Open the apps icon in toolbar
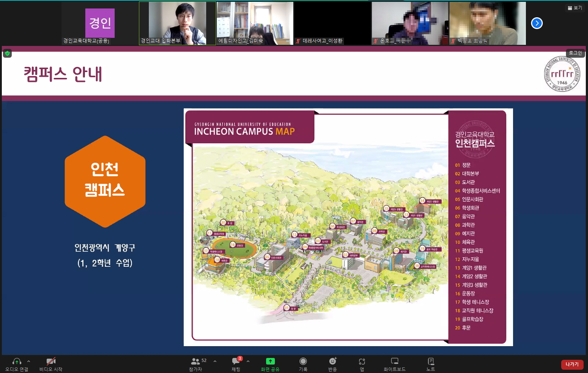588x373 pixels. [362, 362]
